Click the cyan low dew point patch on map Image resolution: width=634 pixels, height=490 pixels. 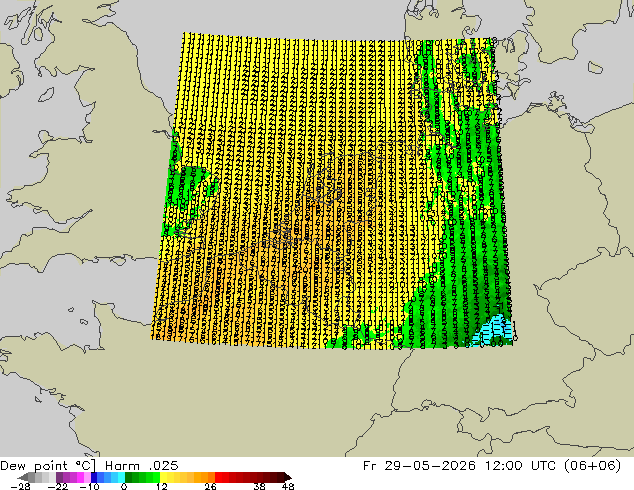tap(494, 329)
